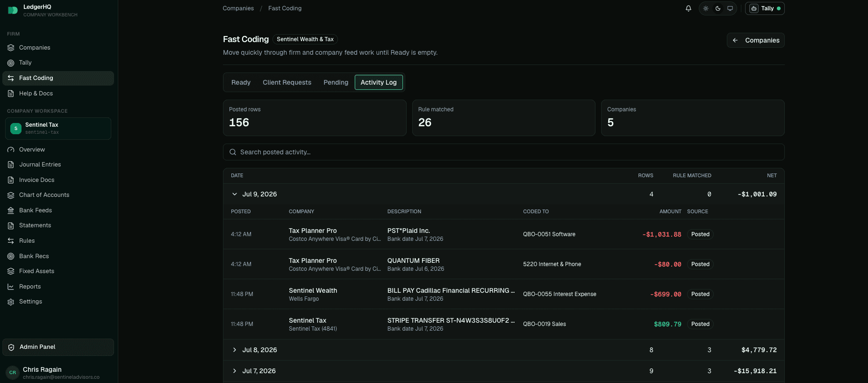The image size is (868, 383).
Task: Click the Chart of Accounts layers icon
Action: [11, 195]
